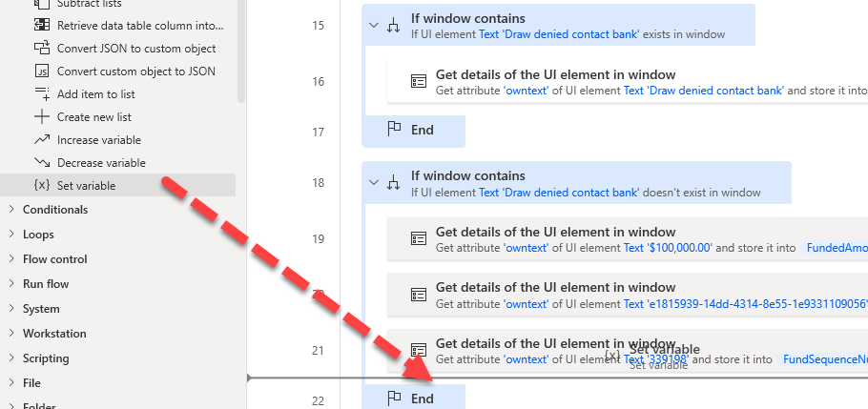This screenshot has height=409, width=868.
Task: Click the Retrieve data table column icon
Action: point(42,26)
